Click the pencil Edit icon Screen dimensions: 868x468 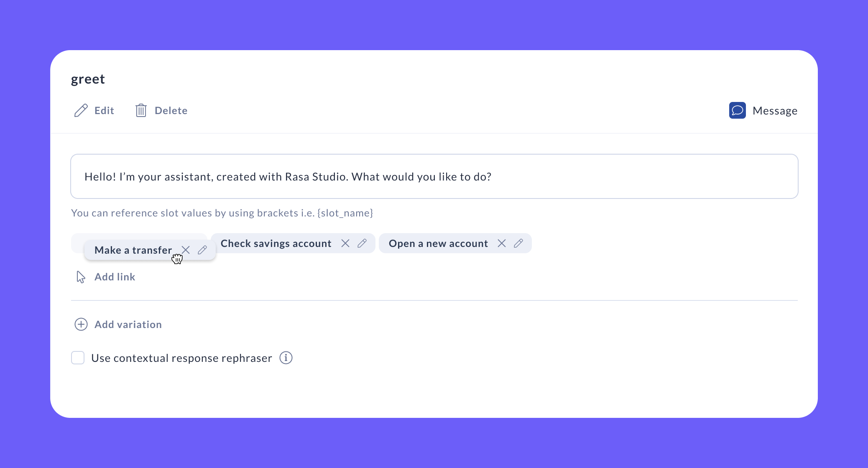pyautogui.click(x=81, y=110)
